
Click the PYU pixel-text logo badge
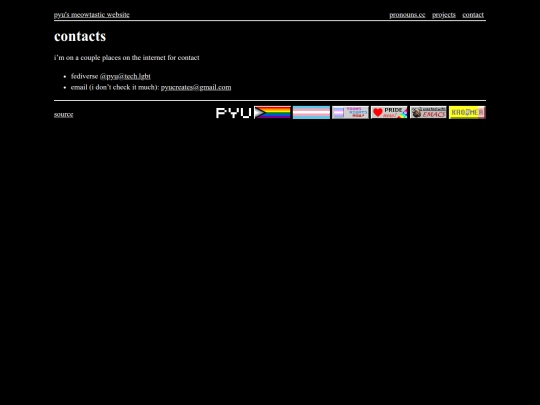click(233, 113)
